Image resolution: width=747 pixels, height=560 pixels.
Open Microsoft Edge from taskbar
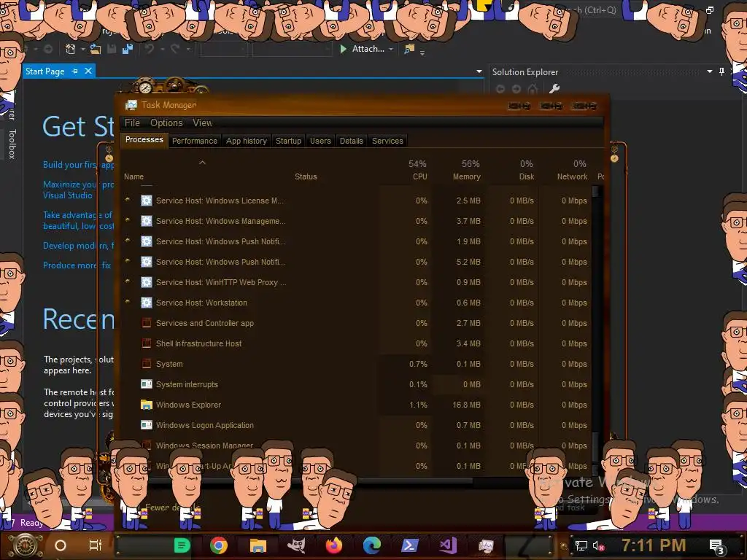pyautogui.click(x=371, y=545)
